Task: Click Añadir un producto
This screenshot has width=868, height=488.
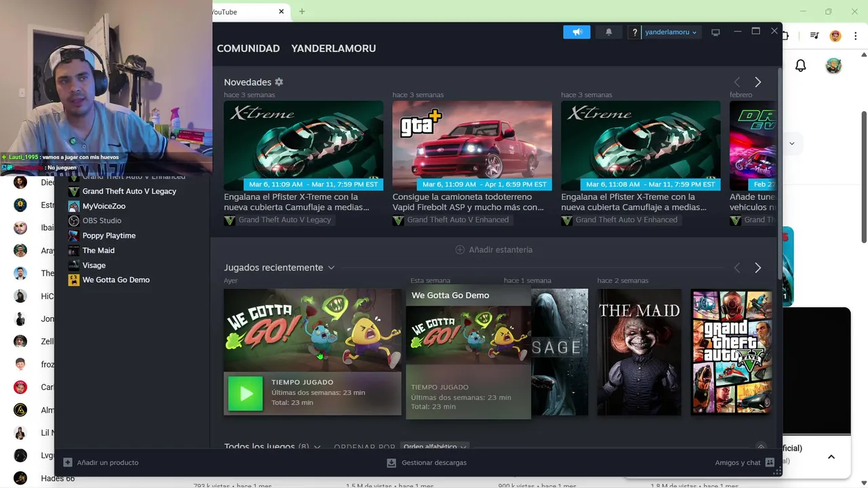Action: coord(101,462)
